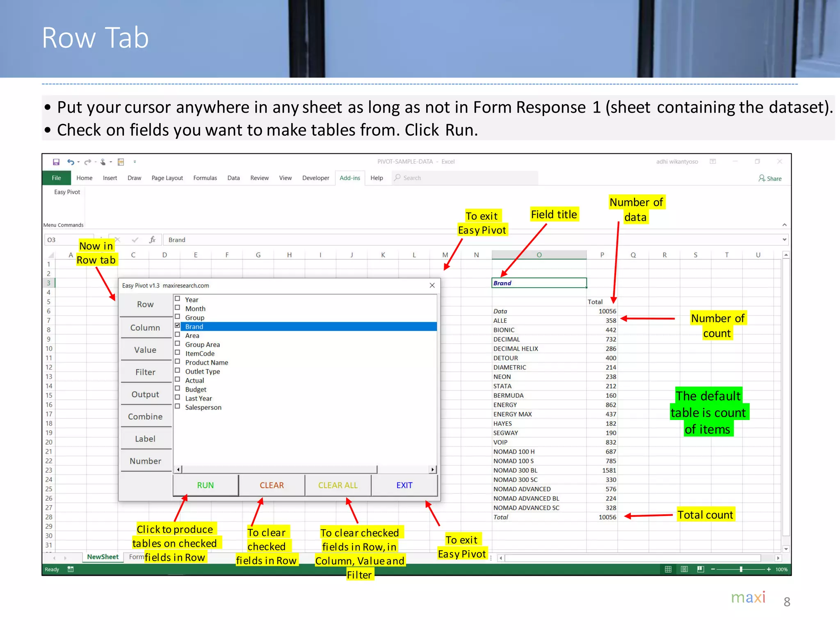Viewport: 840px width, 630px height.
Task: Switch to the Value tab in Easy Pivot
Action: click(146, 350)
